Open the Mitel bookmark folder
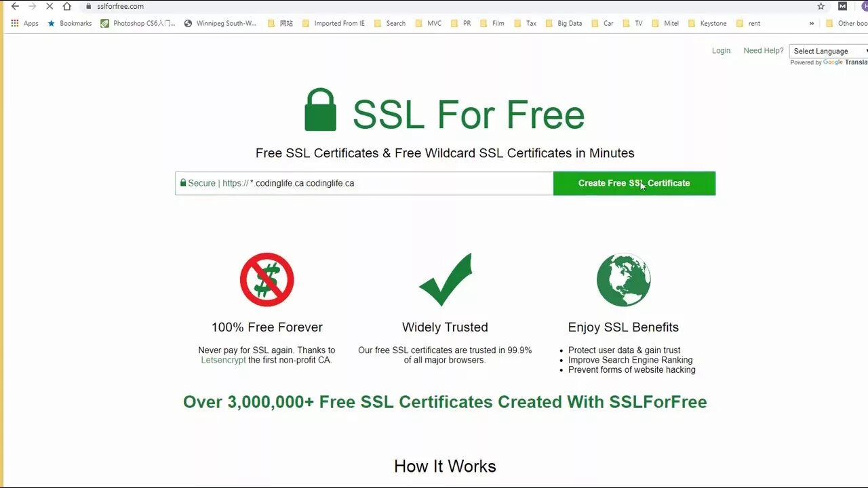This screenshot has width=868, height=488. [x=665, y=23]
